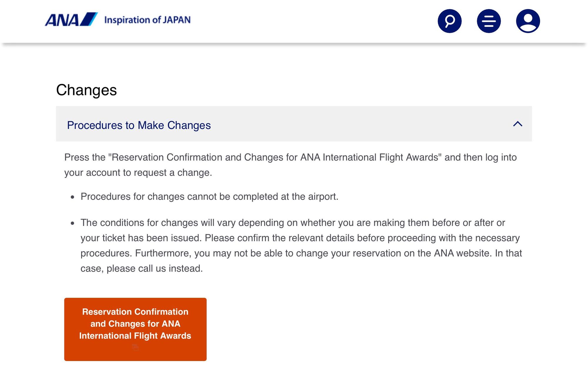588x366 pixels.
Task: Click the 'Changes' section heading
Action: pos(86,90)
